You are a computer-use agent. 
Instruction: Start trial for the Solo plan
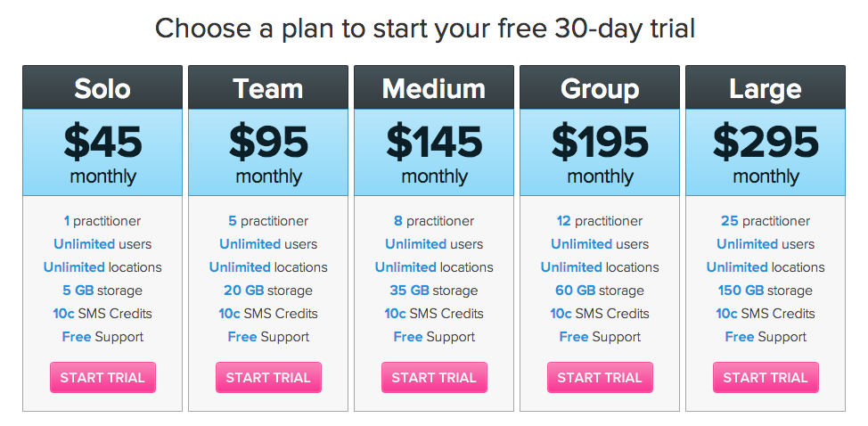(x=102, y=377)
